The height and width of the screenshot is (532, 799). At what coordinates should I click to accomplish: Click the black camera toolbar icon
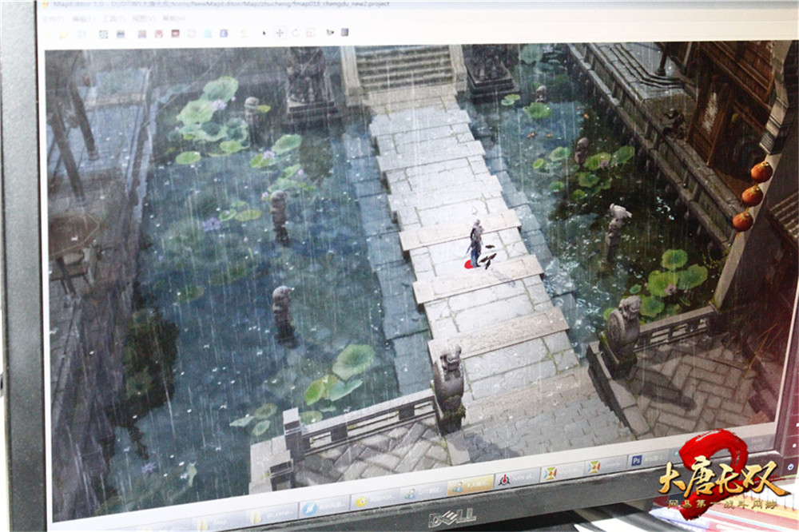point(330,32)
